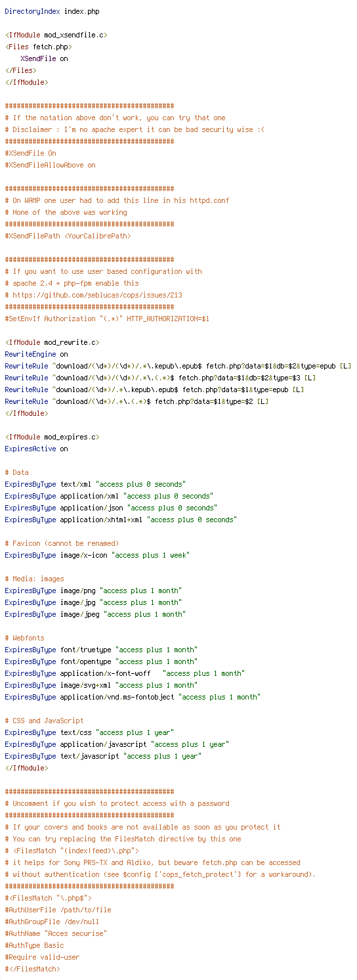Click the image/x-icon expires line
The height and width of the screenshot is (980, 357).
pyautogui.click(x=97, y=555)
